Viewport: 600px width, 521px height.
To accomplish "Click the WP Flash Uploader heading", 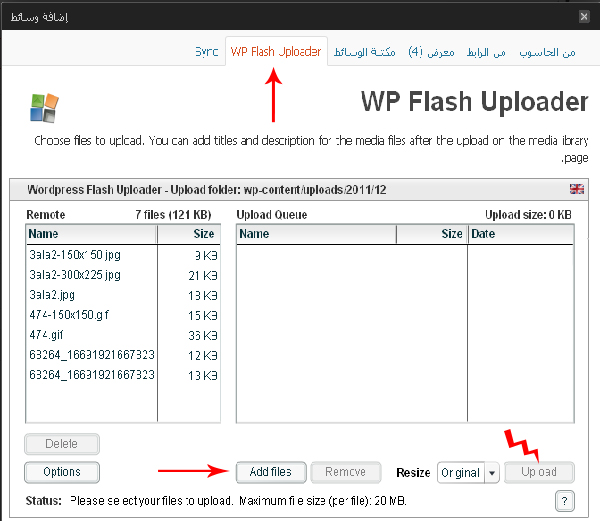I will (x=474, y=102).
